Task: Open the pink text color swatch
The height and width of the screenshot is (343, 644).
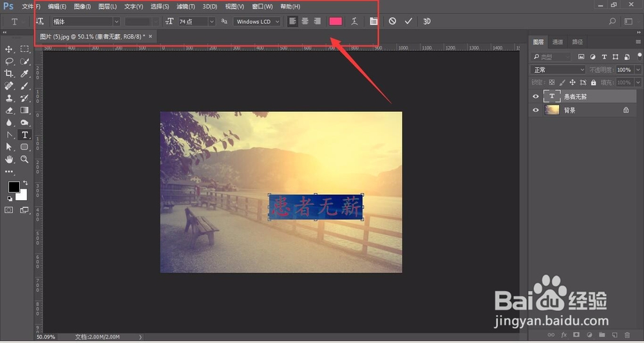Action: [x=336, y=21]
